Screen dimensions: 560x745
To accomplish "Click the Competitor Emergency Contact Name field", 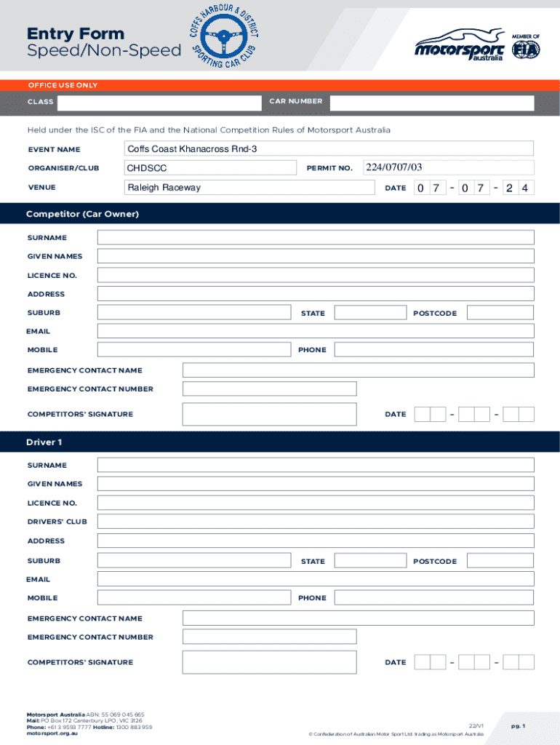I will point(358,370).
